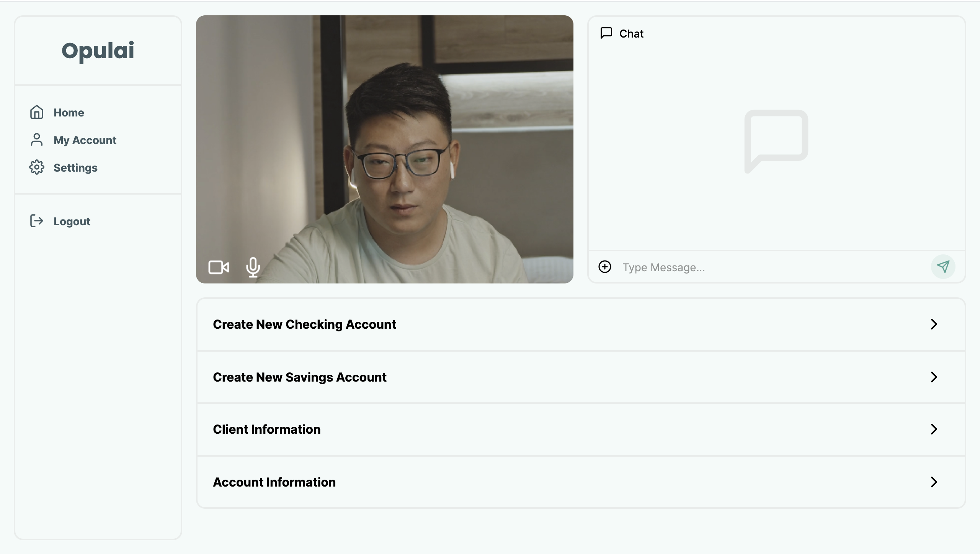
Task: Expand the Account Information chevron
Action: pos(934,482)
